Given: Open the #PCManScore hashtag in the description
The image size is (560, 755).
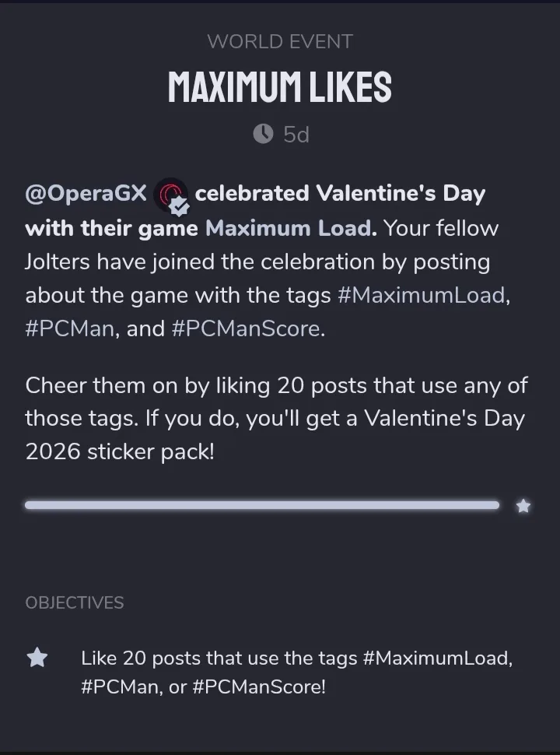Looking at the screenshot, I should coord(245,328).
